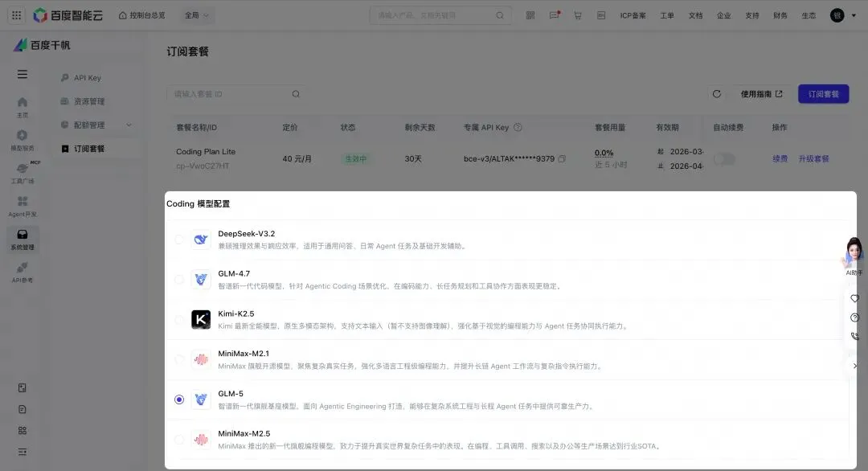This screenshot has width=868, height=471.
Task: Open 工单 in the top navigation
Action: point(667,15)
